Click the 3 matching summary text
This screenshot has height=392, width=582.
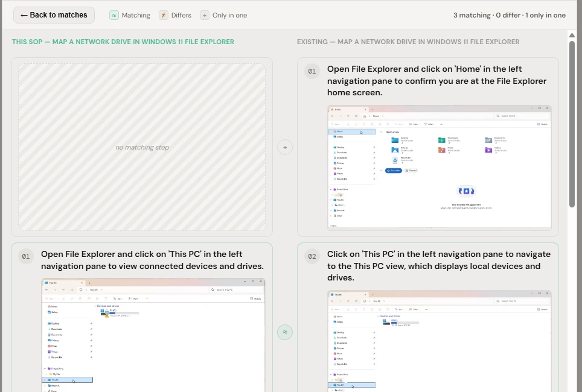(x=472, y=15)
